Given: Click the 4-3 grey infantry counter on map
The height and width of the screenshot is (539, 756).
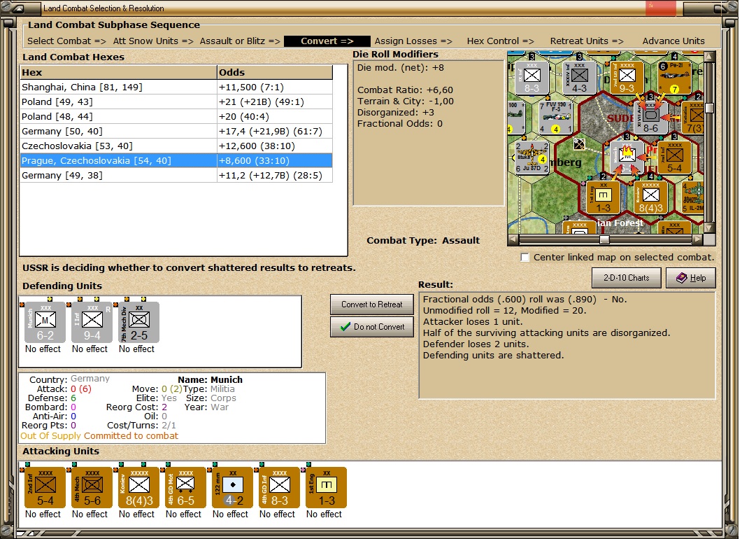Looking at the screenshot, I should click(579, 77).
